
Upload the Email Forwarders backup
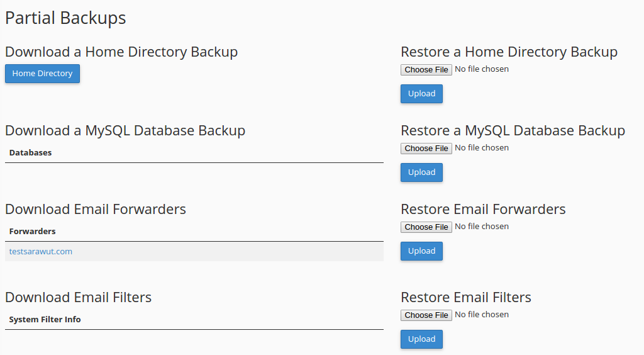[421, 251]
